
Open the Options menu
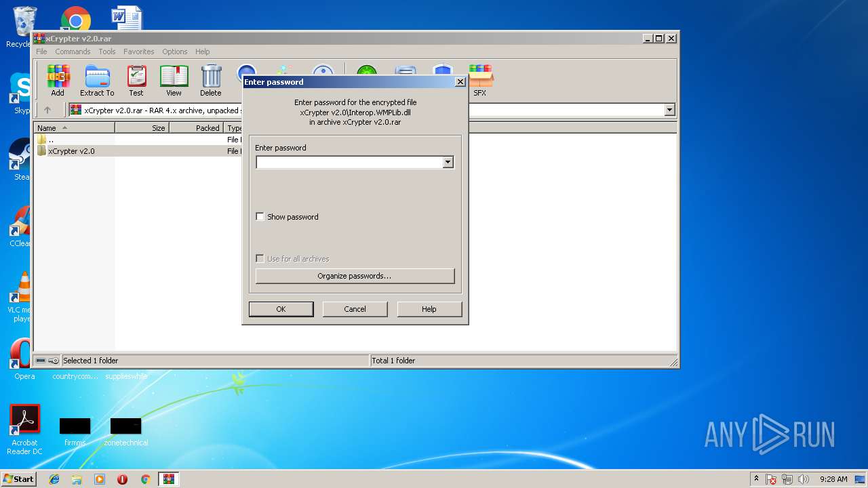174,52
